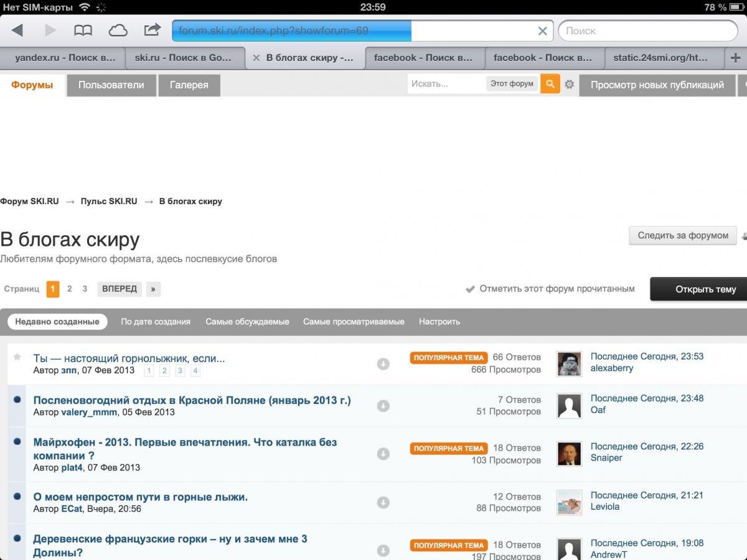Open the bookmarks book icon
Viewport: 747px width, 560px height.
click(x=83, y=30)
